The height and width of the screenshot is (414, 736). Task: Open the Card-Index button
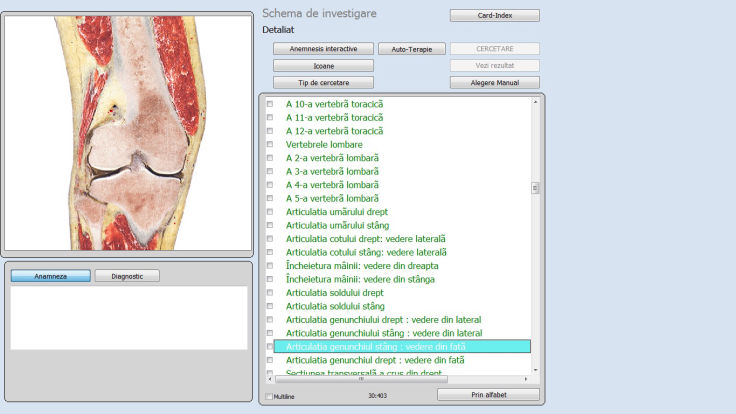[494, 15]
